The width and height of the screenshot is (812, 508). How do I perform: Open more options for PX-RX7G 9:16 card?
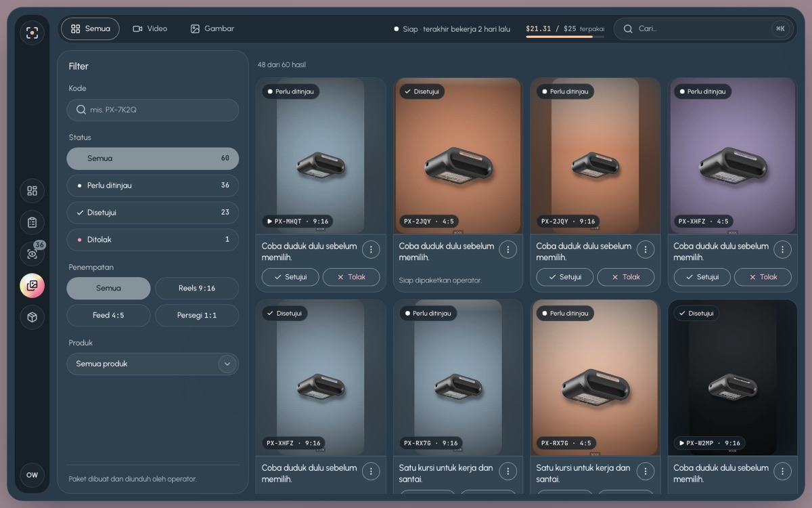click(x=508, y=471)
